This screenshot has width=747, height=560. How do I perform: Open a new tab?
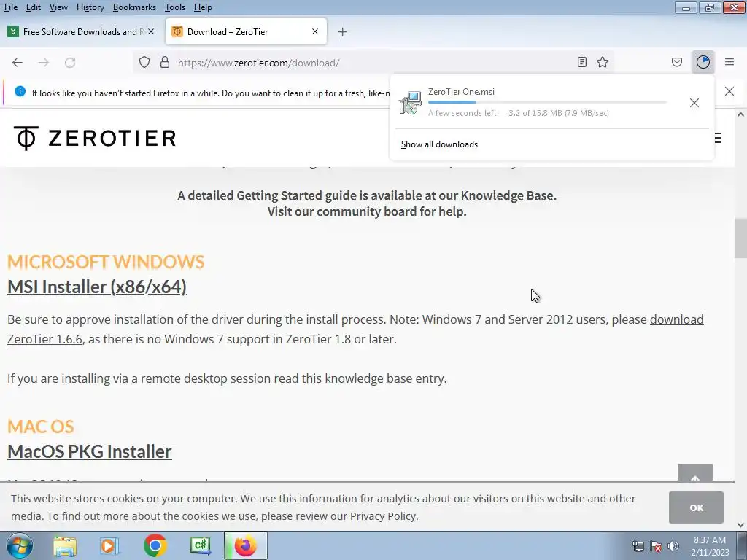pyautogui.click(x=343, y=32)
